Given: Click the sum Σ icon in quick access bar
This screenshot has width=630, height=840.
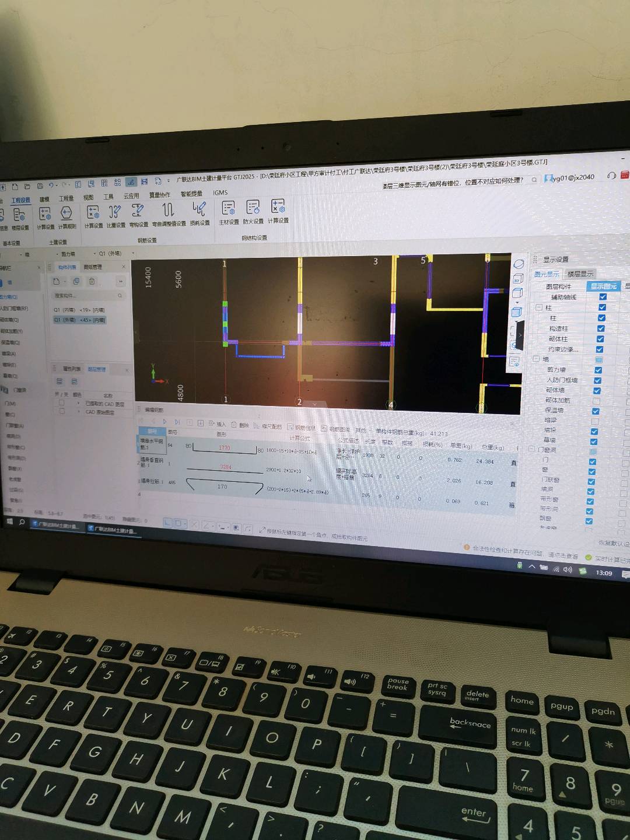Looking at the screenshot, I should pos(78,184).
